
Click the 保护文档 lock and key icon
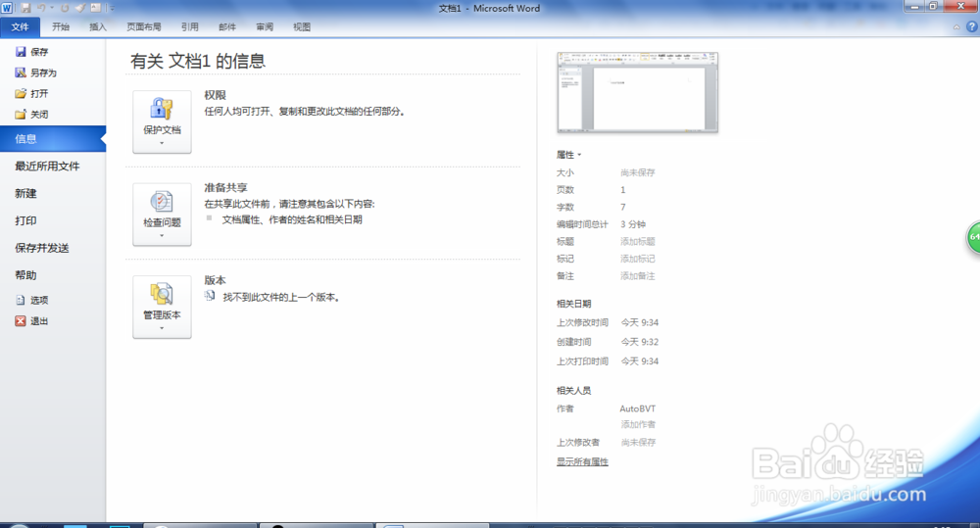tap(162, 109)
